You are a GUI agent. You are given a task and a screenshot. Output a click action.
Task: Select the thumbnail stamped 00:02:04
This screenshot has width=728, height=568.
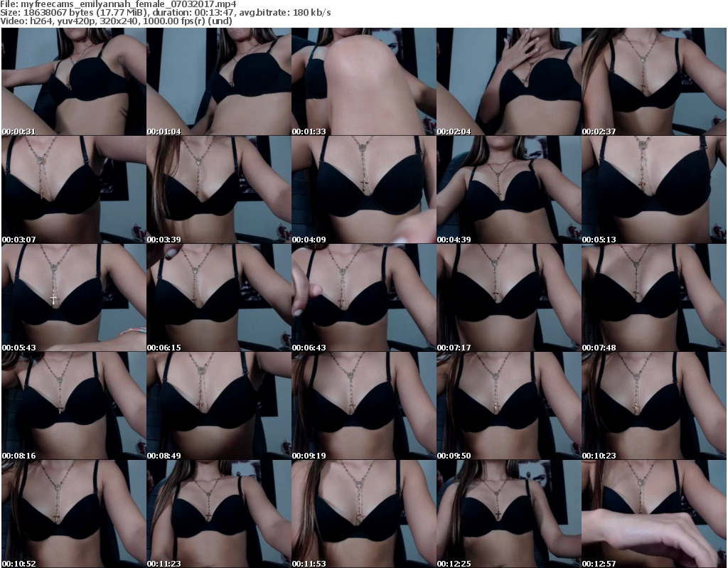pos(509,82)
